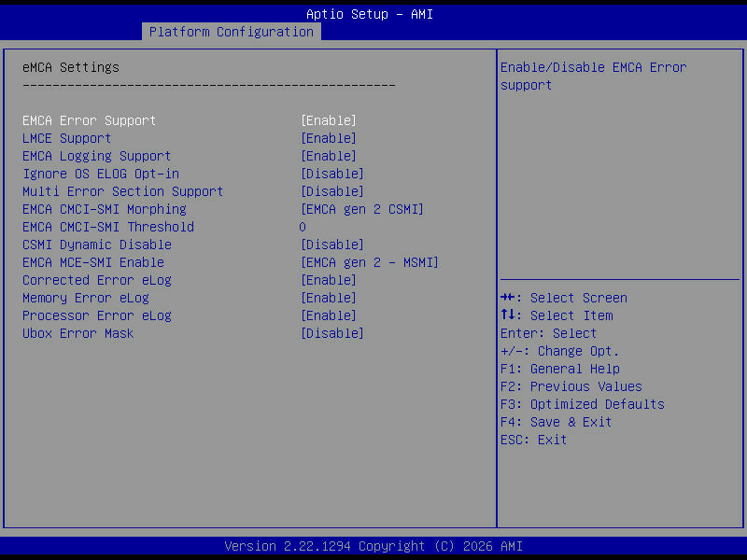Change Ubox Error Mask [Disable] value
Viewport: 747px width, 560px height.
(332, 333)
